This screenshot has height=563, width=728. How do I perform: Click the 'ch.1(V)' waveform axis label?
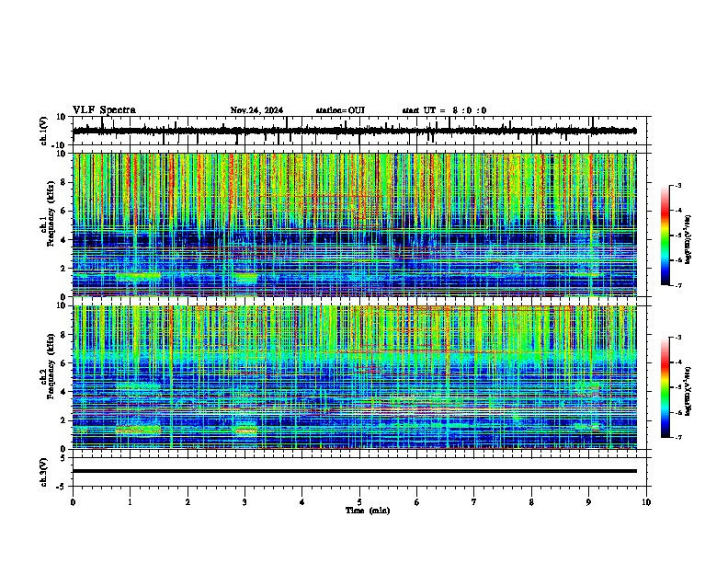[44, 131]
